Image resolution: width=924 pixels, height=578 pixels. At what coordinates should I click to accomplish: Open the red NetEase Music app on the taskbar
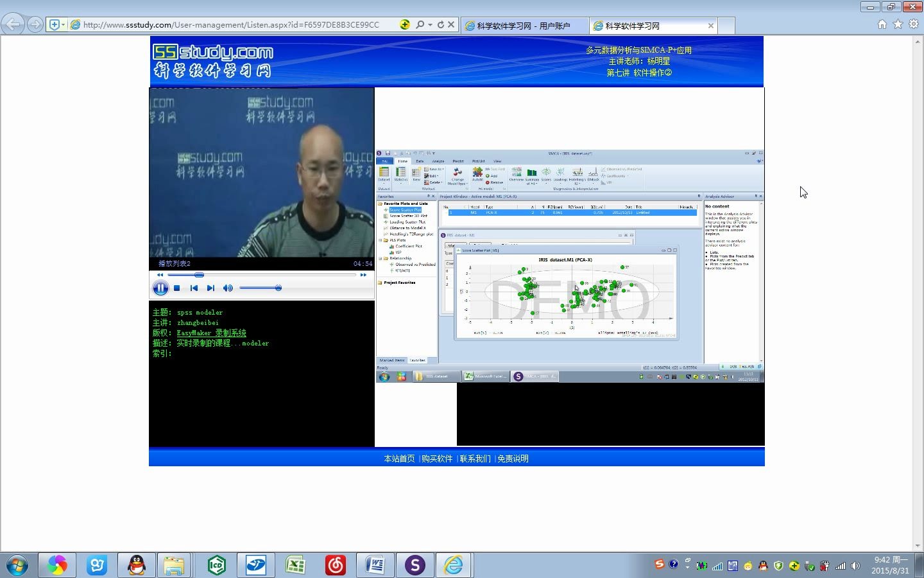pos(336,565)
